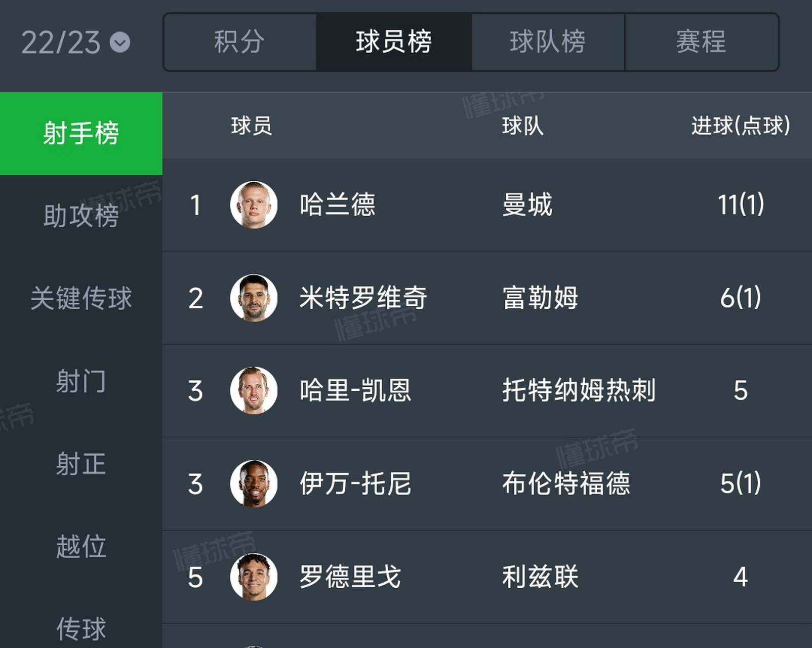Select the 球员榜 player rankings tab

(x=395, y=43)
